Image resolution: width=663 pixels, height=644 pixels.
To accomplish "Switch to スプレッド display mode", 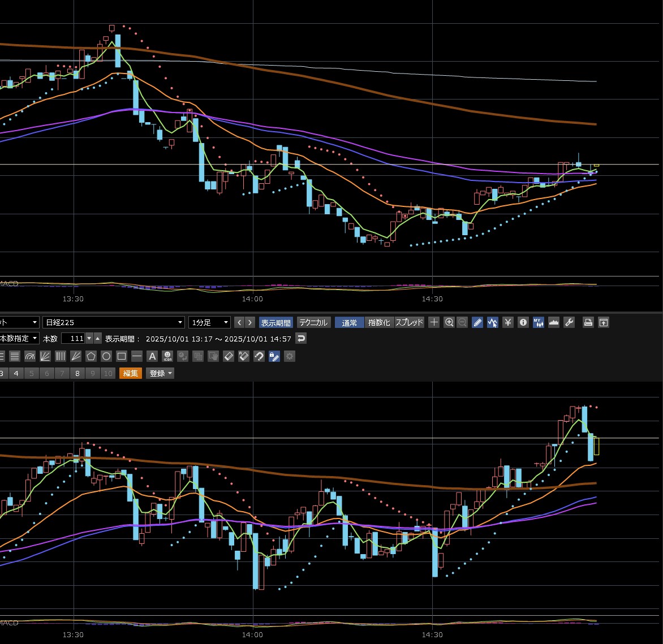I will click(409, 322).
